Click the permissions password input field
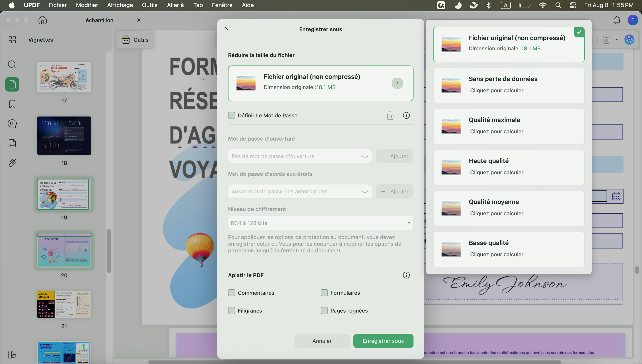 (x=300, y=192)
